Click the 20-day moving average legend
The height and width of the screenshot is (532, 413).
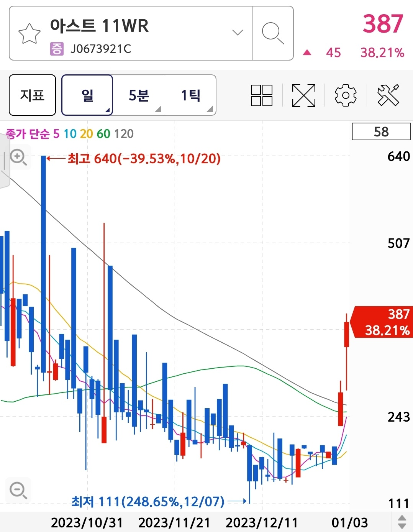click(87, 134)
